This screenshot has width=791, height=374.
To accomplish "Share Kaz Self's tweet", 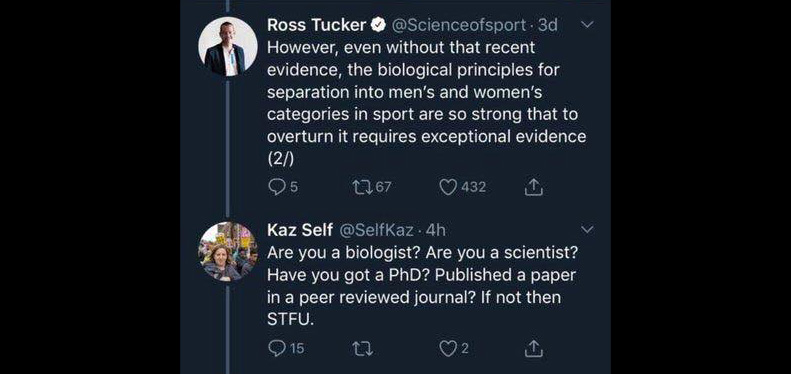I will coord(533,348).
